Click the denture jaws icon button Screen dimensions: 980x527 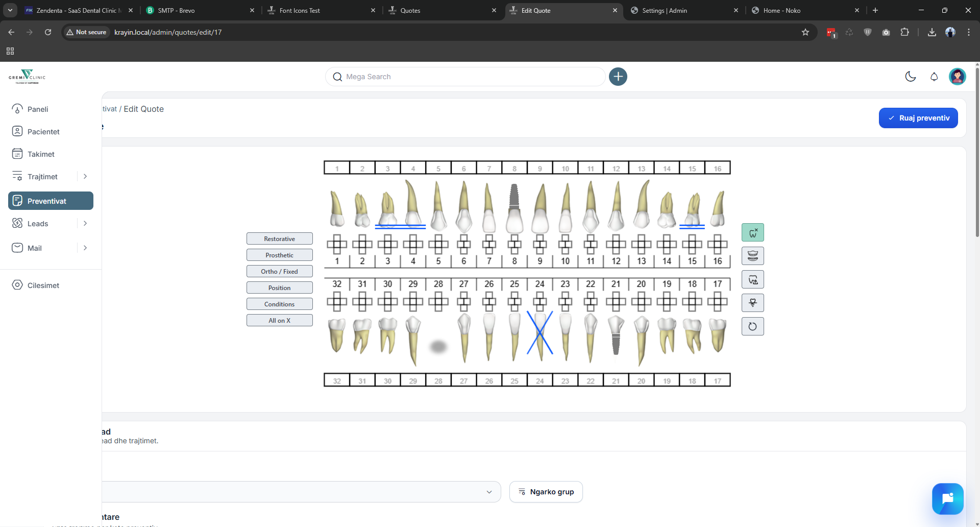pyautogui.click(x=752, y=256)
